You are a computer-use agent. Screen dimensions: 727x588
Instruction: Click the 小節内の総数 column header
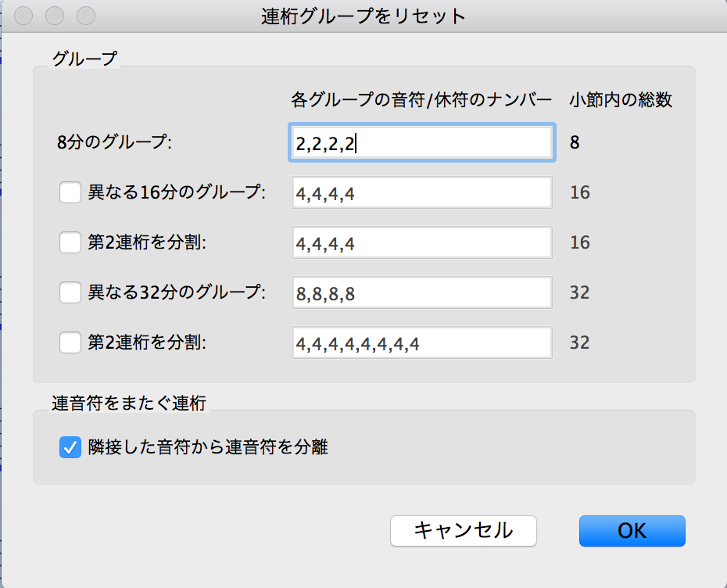(x=620, y=100)
